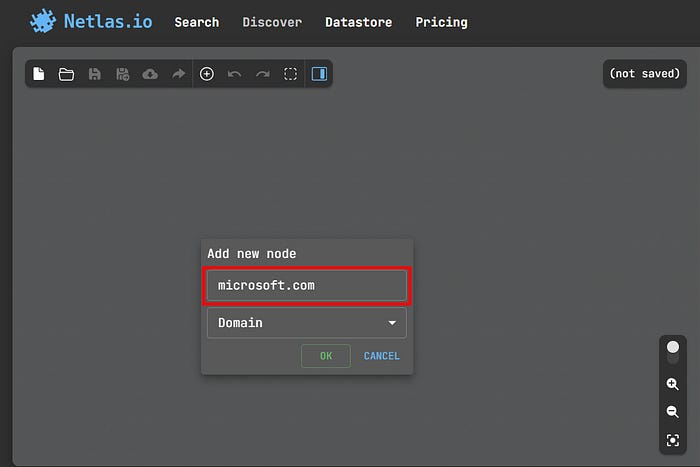The image size is (700, 467).
Task: Click the zoom slider knob
Action: 673,347
